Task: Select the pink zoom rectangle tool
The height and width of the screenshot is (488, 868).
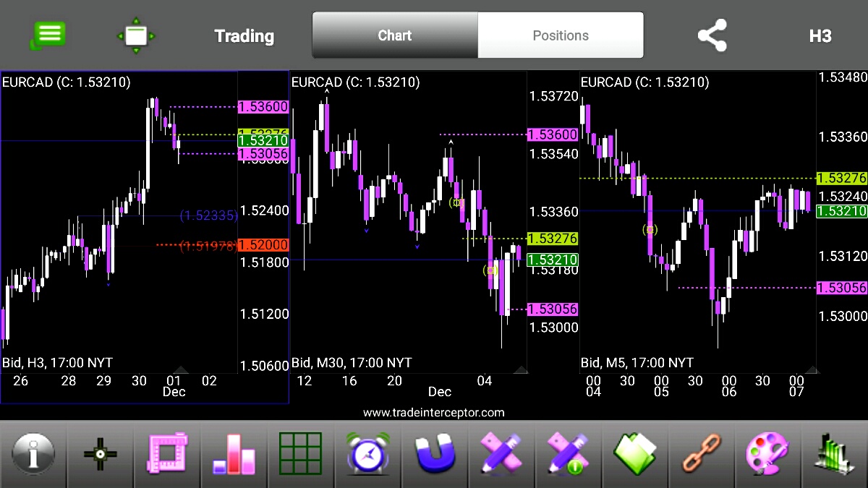Action: (x=168, y=454)
